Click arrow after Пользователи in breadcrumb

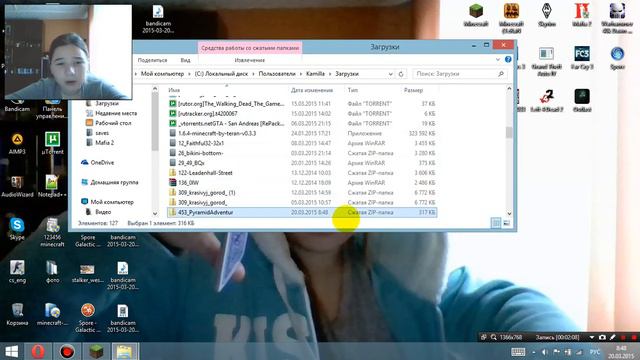click(x=301, y=74)
